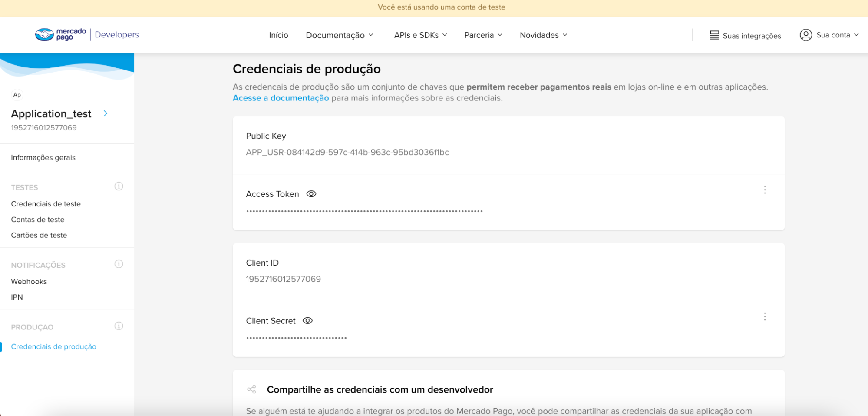Open Contas de teste
Image resolution: width=868 pixels, height=416 pixels.
(37, 220)
